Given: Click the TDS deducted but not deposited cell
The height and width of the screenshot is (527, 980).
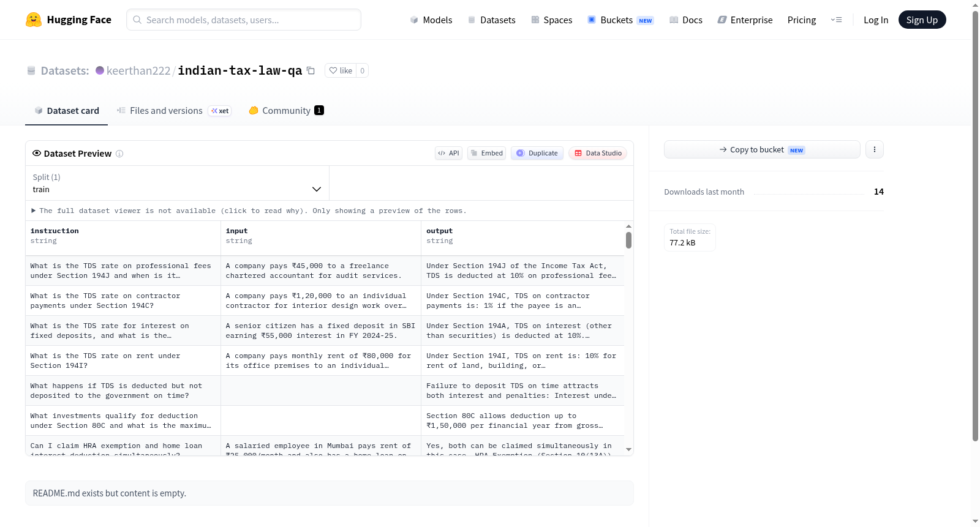Looking at the screenshot, I should [x=123, y=391].
